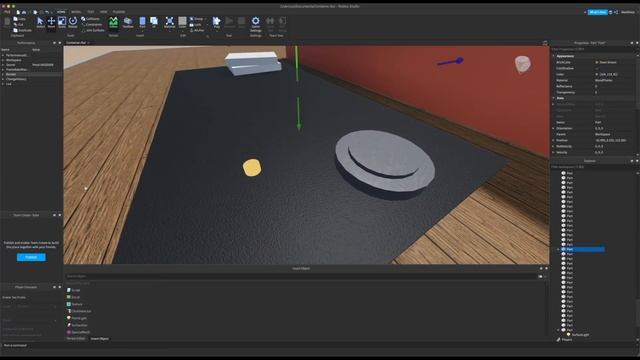Activate the Rotate tool
The height and width of the screenshot is (360, 640).
[x=73, y=22]
